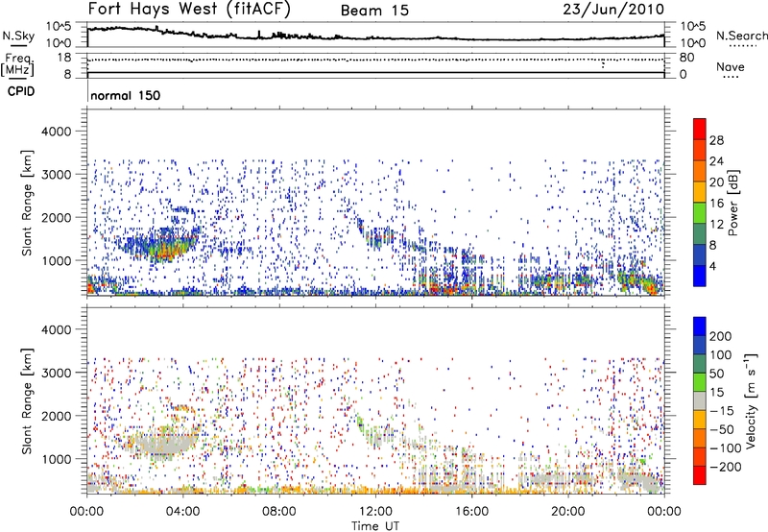Pick the light green 12–16 dB Power segment
This screenshot has height=532, width=768.
[x=700, y=213]
